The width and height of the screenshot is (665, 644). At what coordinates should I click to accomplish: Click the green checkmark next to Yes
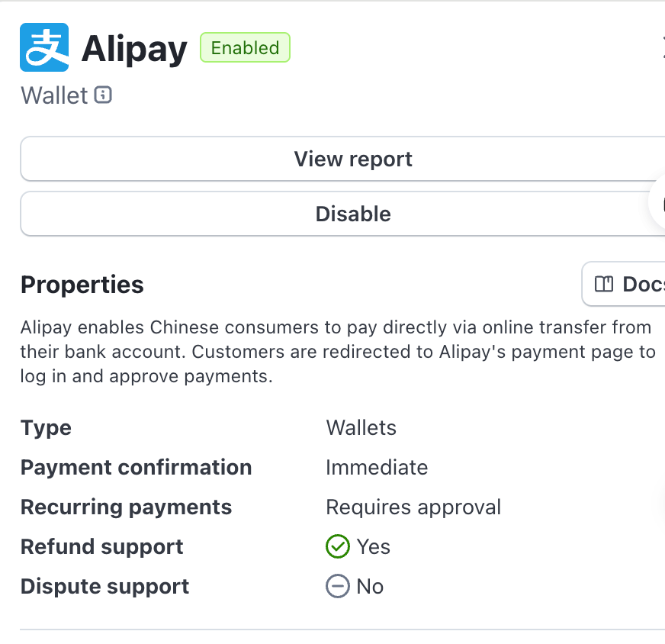(x=337, y=547)
